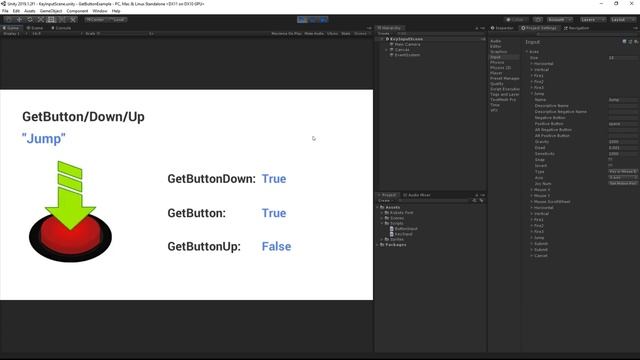Expand the Cancel axis

click(x=532, y=256)
